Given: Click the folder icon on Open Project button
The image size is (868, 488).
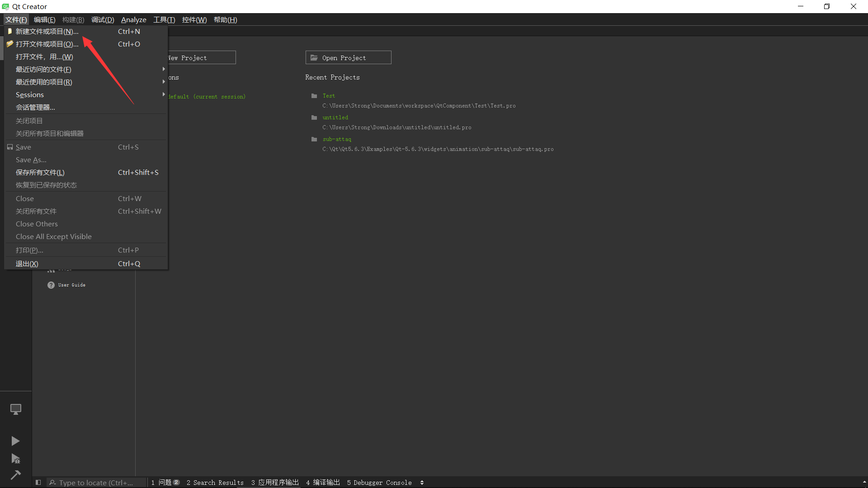Looking at the screenshot, I should coord(314,58).
